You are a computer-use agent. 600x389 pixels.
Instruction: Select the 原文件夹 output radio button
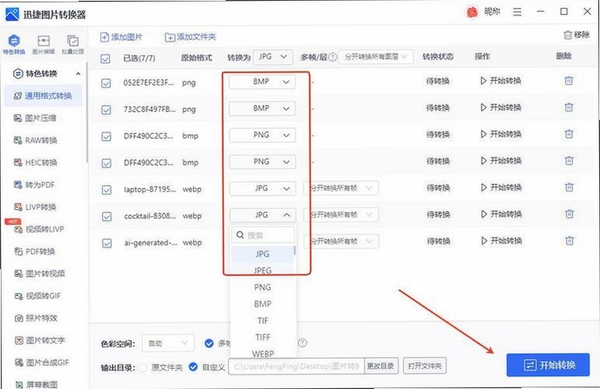[x=143, y=368]
